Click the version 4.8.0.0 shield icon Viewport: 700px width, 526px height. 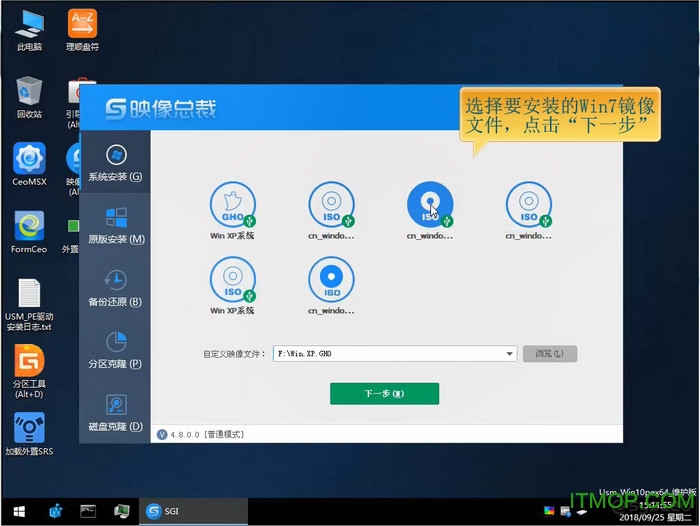[163, 434]
